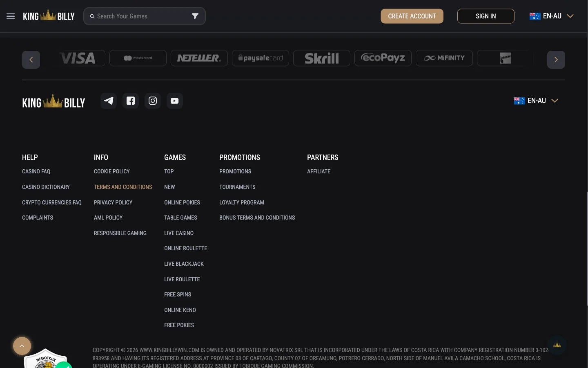This screenshot has width=588, height=368.
Task: Open the Responsible Gaming link
Action: pyautogui.click(x=120, y=233)
